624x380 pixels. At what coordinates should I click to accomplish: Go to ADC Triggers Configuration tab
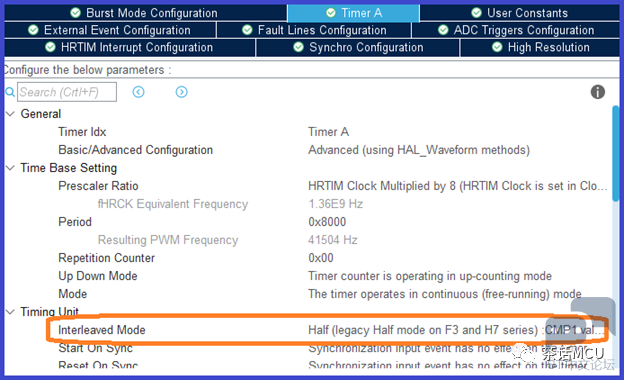tap(516, 30)
